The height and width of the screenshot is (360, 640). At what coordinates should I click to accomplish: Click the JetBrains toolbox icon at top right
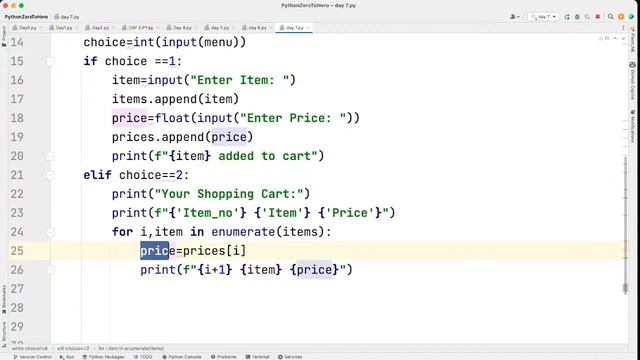point(631,17)
